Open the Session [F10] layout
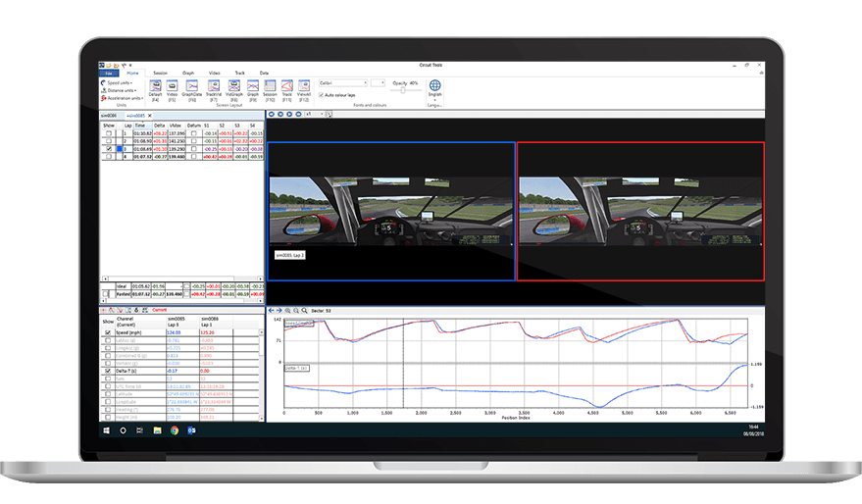Image resolution: width=862 pixels, height=504 pixels. point(270,88)
